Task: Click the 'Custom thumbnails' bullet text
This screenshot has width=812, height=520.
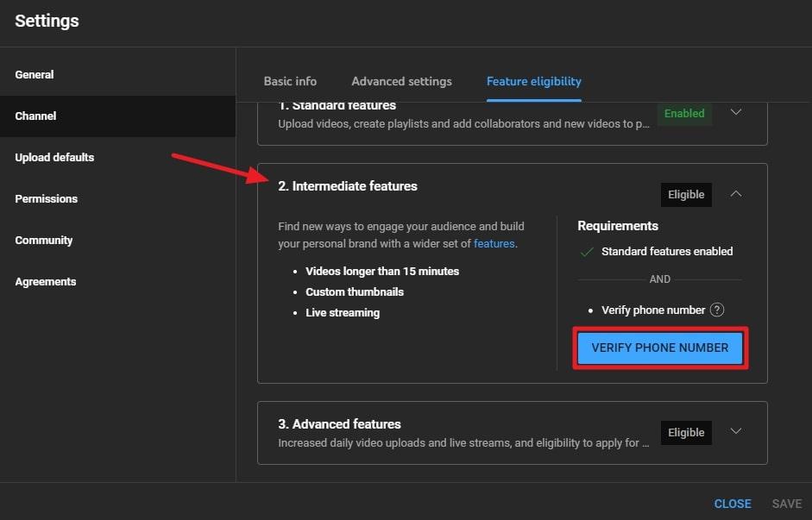Action: pyautogui.click(x=355, y=291)
